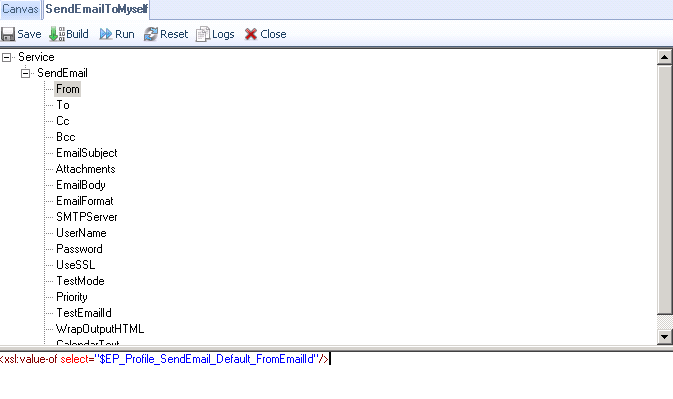Select the WrapOutputHTML tree item
Image resolution: width=673 pixels, height=399 pixels.
click(x=100, y=329)
